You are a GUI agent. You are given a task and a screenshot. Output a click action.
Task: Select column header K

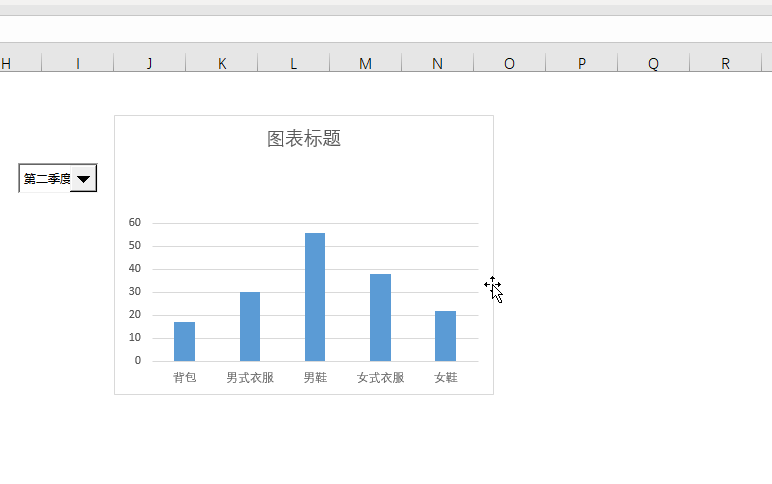click(x=222, y=64)
